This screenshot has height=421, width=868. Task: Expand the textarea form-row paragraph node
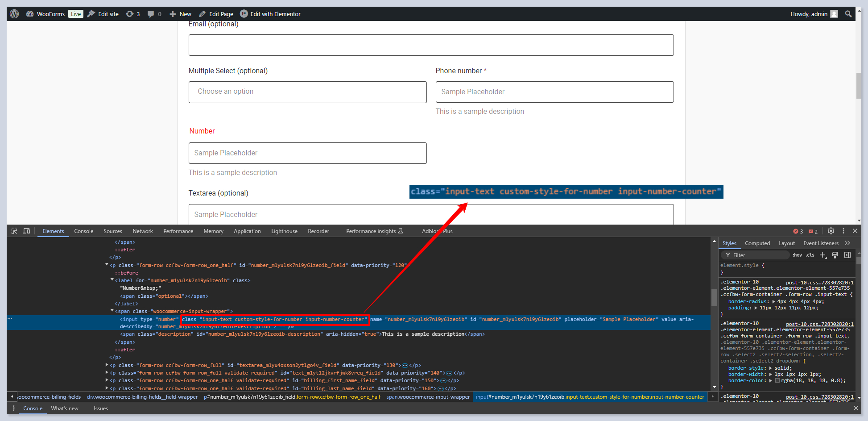click(107, 365)
